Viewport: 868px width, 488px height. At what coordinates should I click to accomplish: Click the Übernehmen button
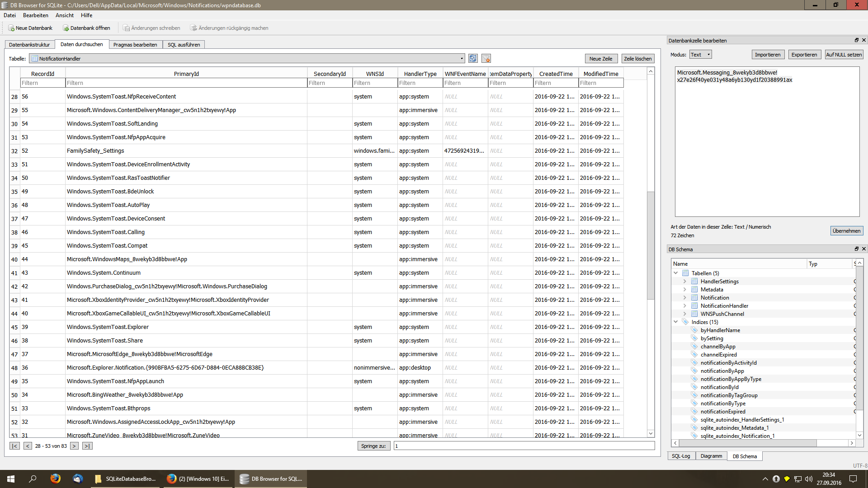pyautogui.click(x=846, y=231)
